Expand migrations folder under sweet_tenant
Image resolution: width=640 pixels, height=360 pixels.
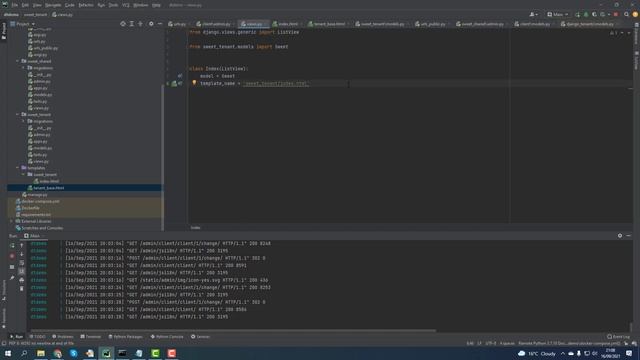tap(23, 121)
